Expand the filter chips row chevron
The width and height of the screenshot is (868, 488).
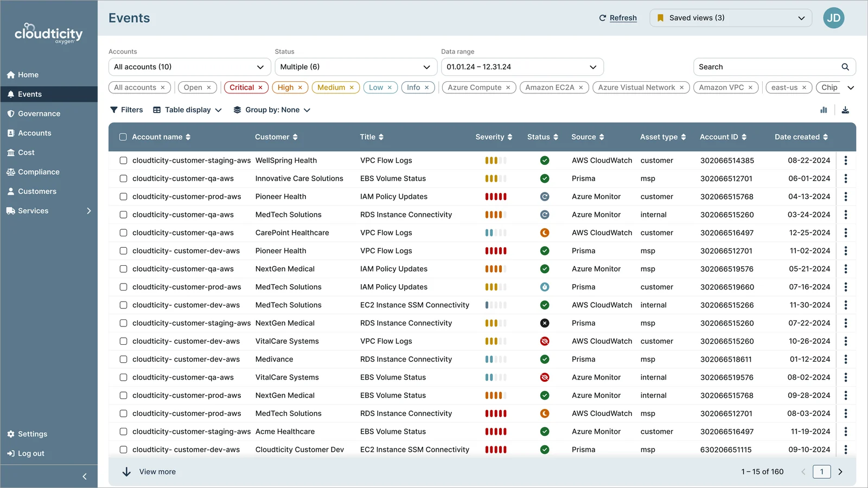851,88
